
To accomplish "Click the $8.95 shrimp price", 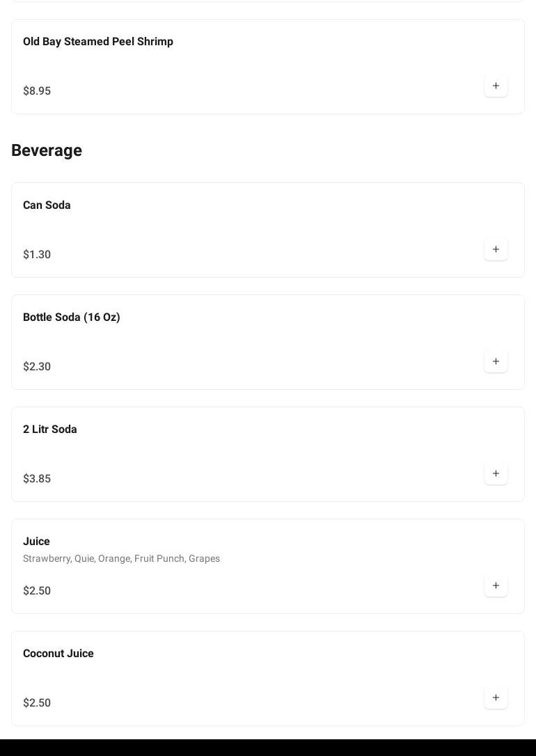I will [37, 91].
